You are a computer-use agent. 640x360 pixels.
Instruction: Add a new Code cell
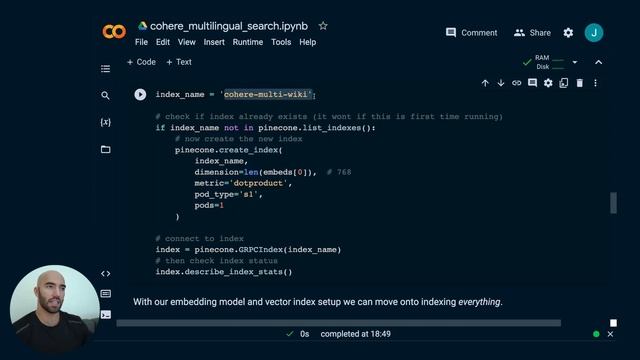pyautogui.click(x=141, y=62)
